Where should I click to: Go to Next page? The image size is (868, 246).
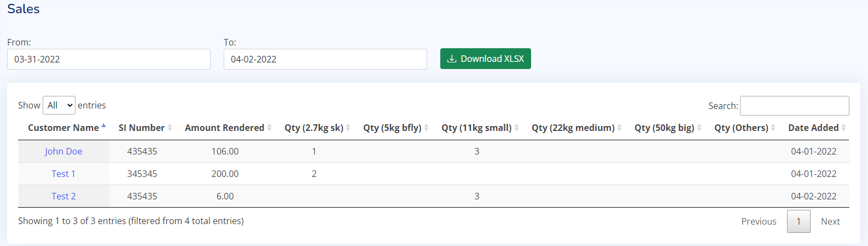830,221
